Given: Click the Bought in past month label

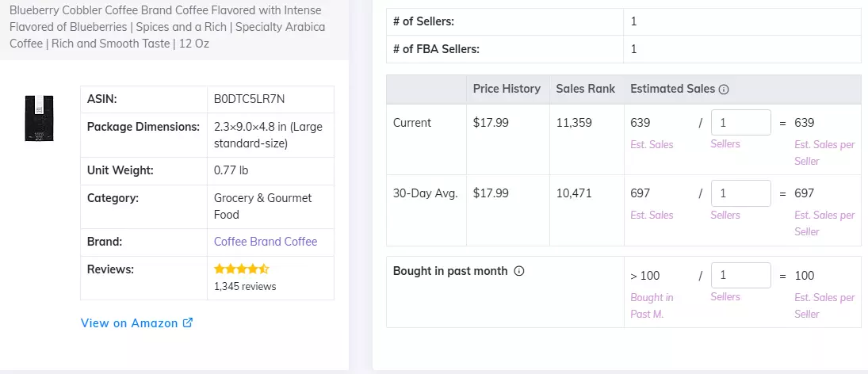Looking at the screenshot, I should pos(450,271).
